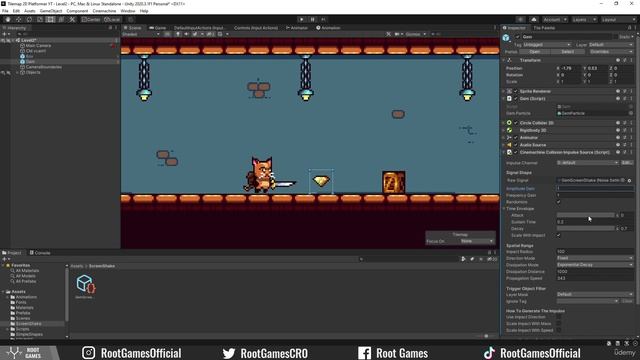This screenshot has width=640, height=360.
Task: Select the Rect tool in toolbar
Action: pos(50,19)
